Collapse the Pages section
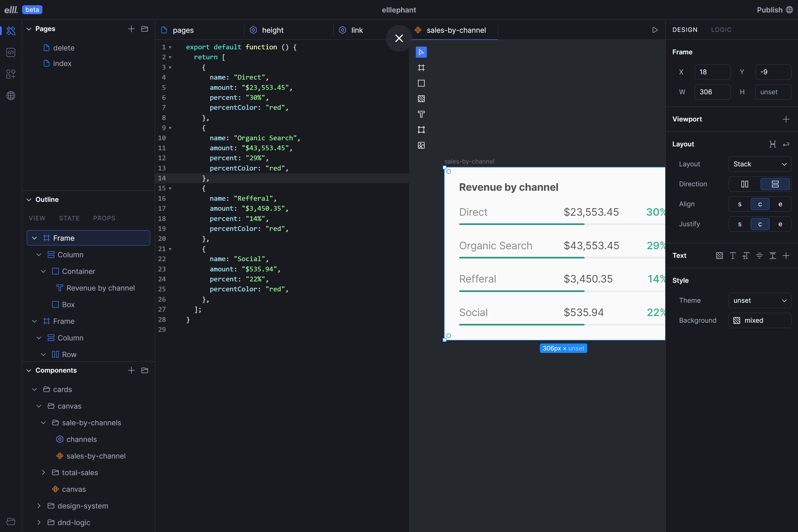 pyautogui.click(x=29, y=29)
